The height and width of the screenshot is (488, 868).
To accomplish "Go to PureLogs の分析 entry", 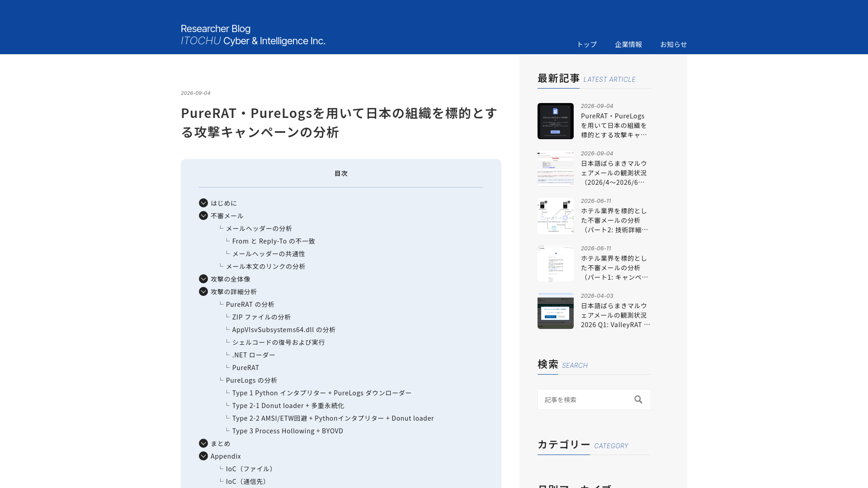I will [251, 380].
